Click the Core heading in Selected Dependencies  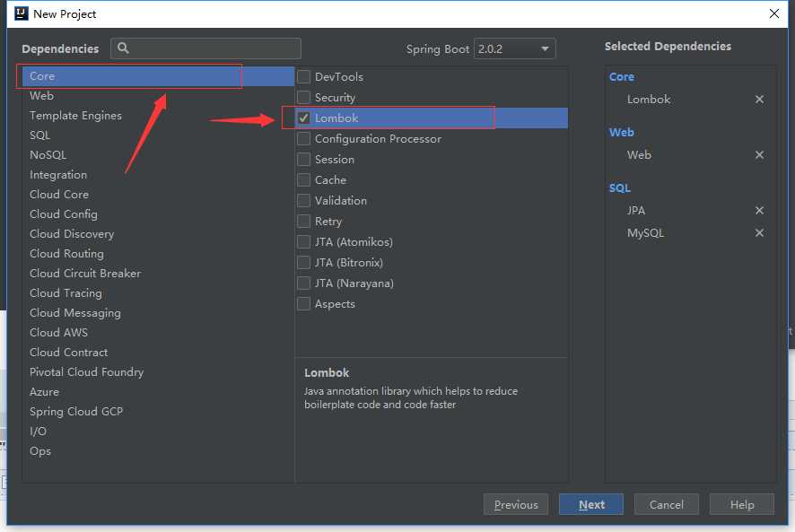[x=622, y=77]
